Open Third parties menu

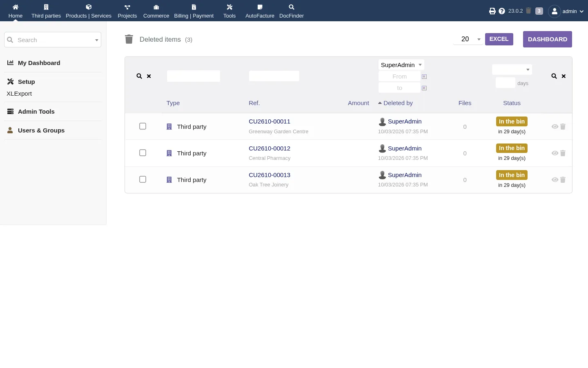click(46, 11)
